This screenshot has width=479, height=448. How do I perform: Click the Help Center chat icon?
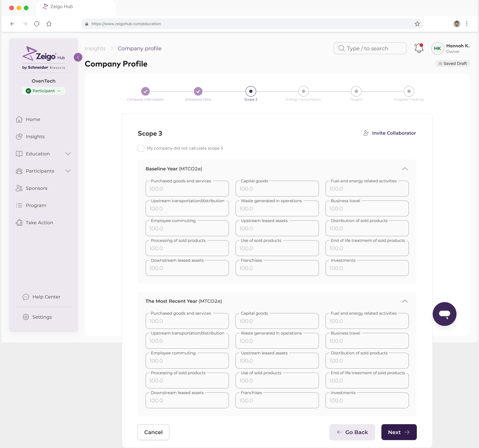click(26, 297)
